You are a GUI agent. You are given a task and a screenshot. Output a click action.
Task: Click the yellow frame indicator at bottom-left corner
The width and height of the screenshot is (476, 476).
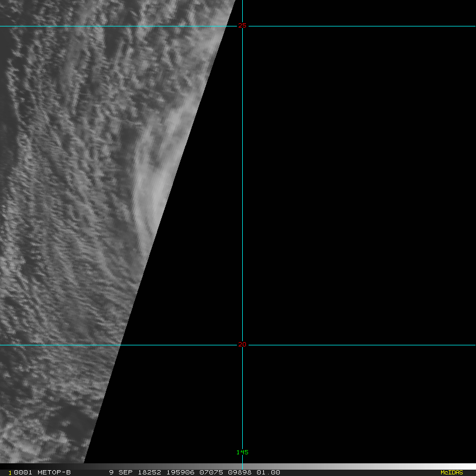pyautogui.click(x=10, y=473)
